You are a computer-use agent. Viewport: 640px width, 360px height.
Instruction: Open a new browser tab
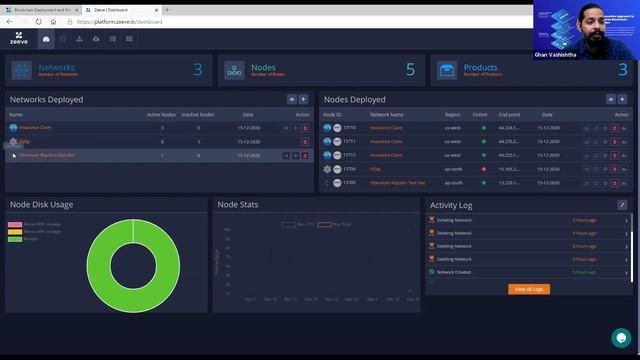point(167,10)
